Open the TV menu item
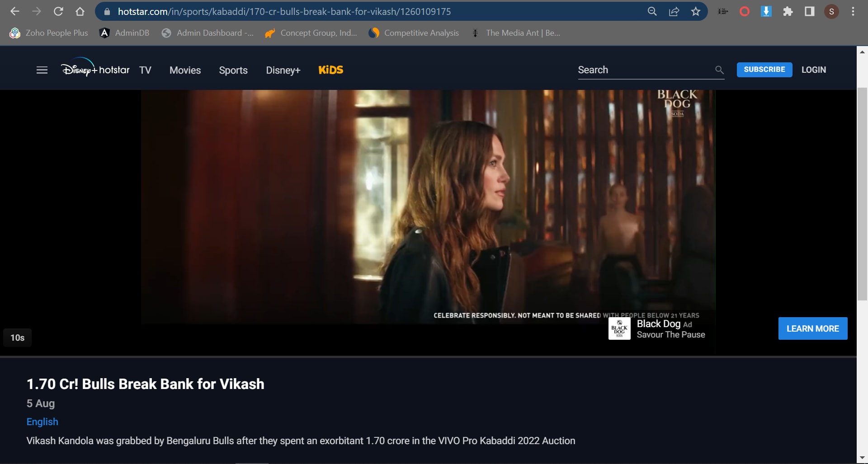 tap(145, 70)
